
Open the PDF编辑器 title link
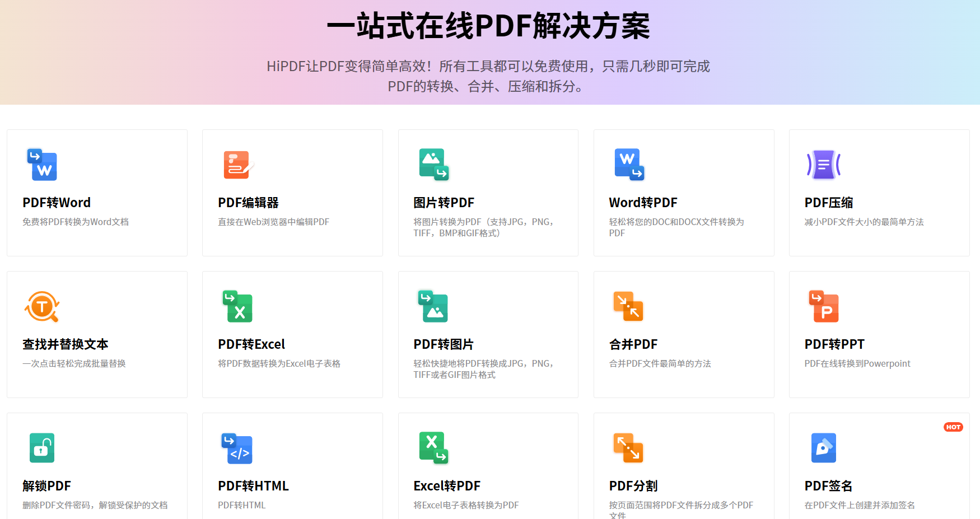coord(248,203)
